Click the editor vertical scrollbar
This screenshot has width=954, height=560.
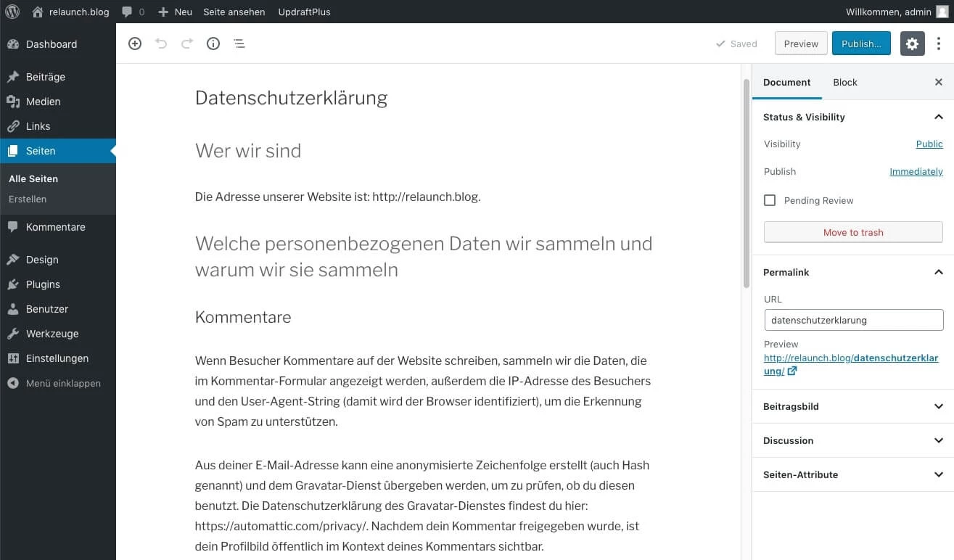click(x=746, y=181)
